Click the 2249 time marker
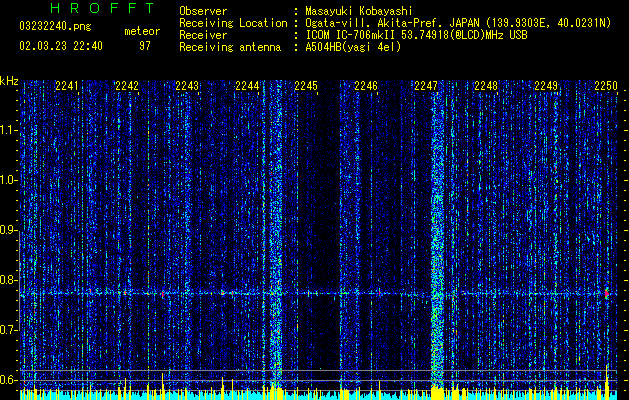Viewport: 629px width, 400px height. point(546,86)
